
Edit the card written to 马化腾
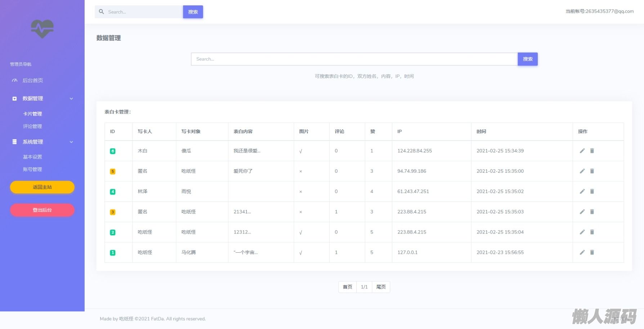pyautogui.click(x=582, y=252)
